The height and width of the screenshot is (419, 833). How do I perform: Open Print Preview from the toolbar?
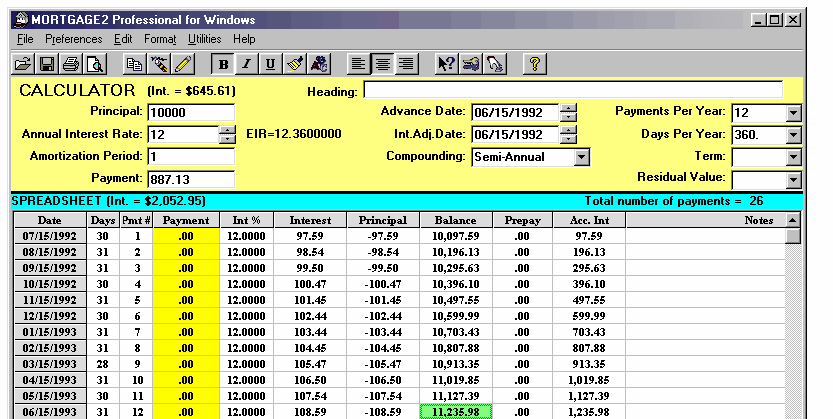point(95,64)
